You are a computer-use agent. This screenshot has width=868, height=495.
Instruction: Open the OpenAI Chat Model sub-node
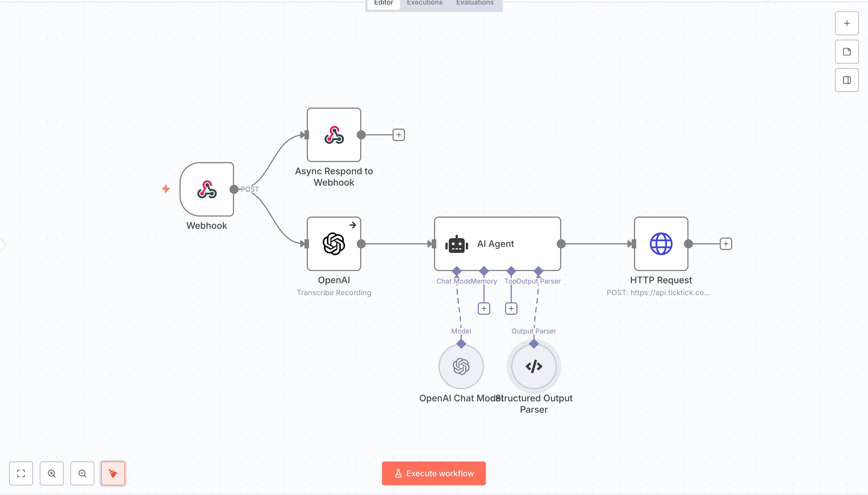461,366
